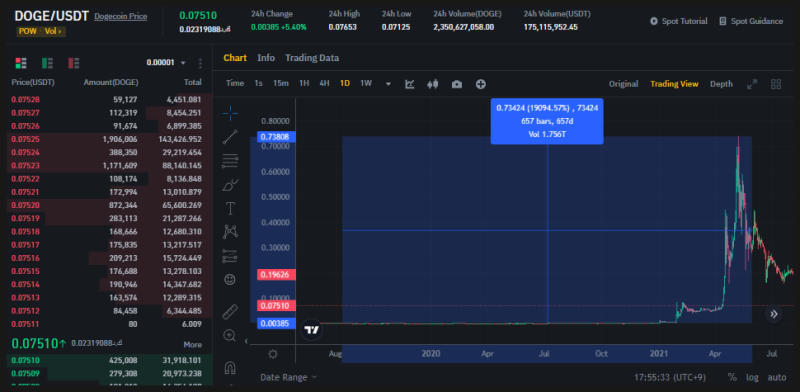Toggle log scale mode
This screenshot has height=392, width=800.
(x=753, y=377)
